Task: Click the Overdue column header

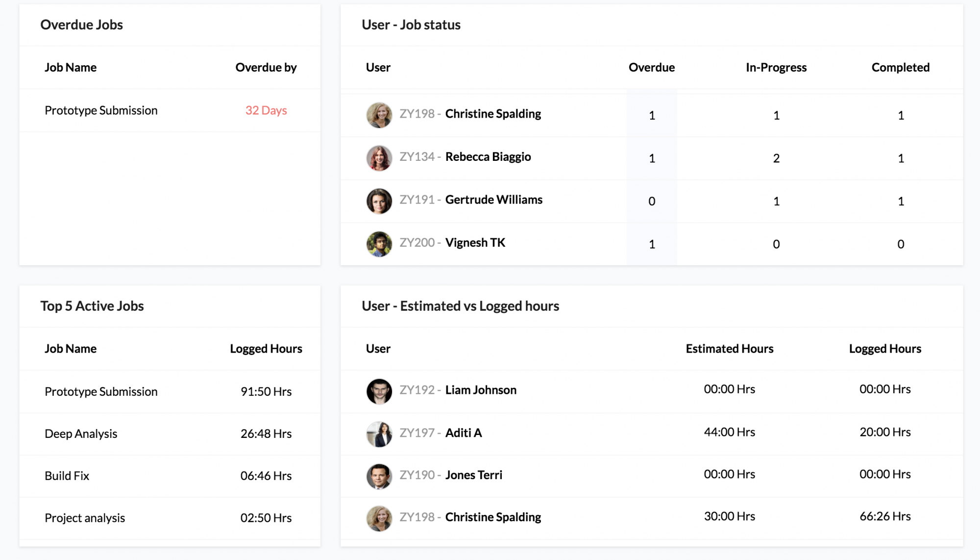Action: click(x=652, y=68)
